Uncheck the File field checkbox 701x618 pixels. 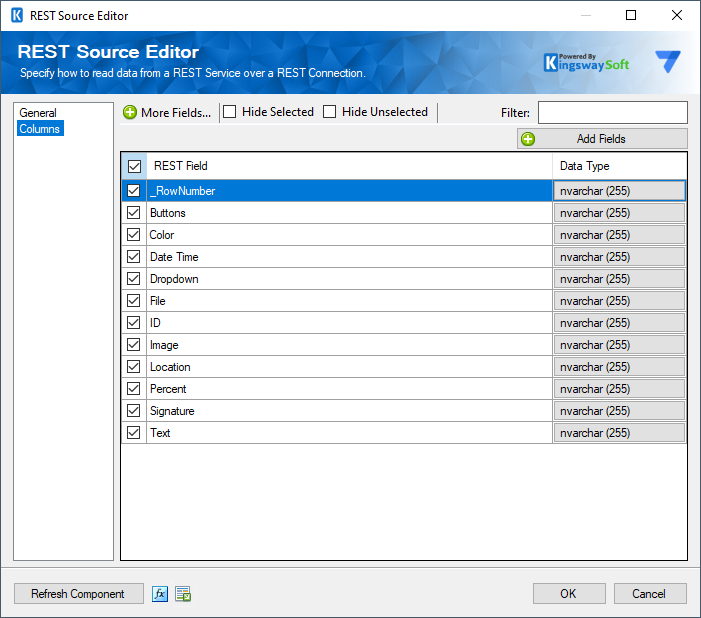click(134, 301)
